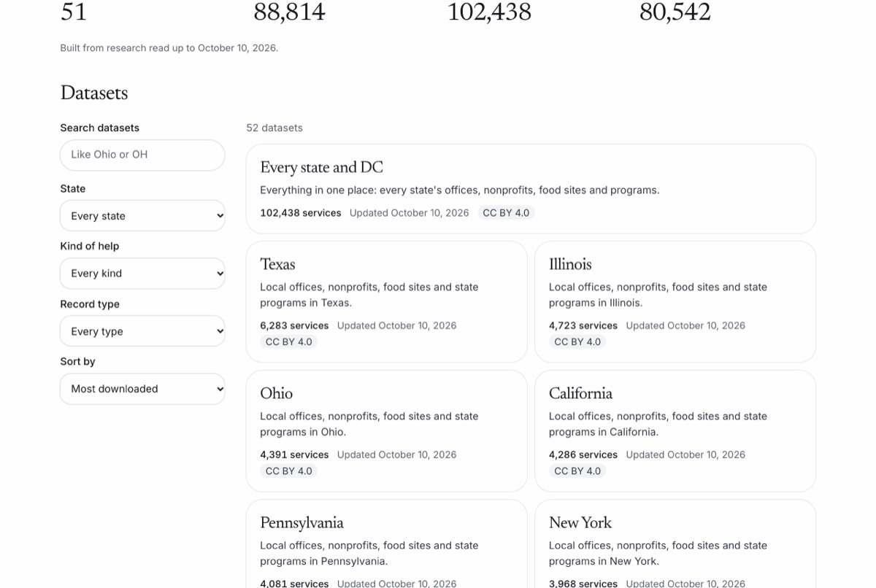The image size is (876, 588).
Task: Click the '6,283 services' text
Action: [294, 325]
